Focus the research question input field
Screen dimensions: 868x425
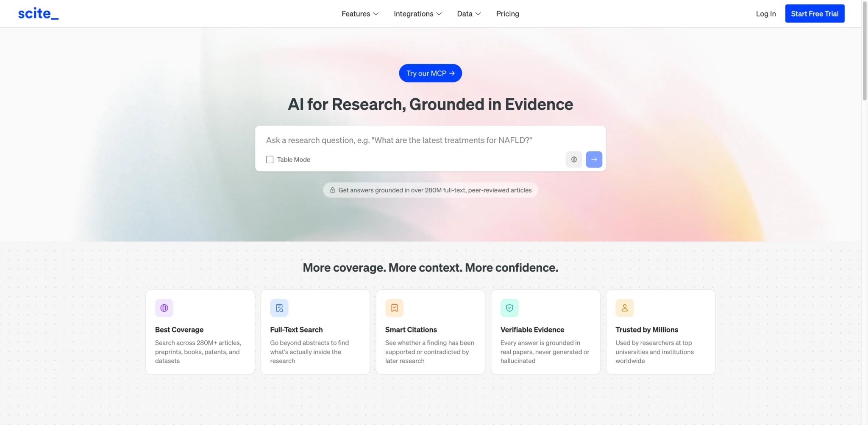click(x=430, y=140)
